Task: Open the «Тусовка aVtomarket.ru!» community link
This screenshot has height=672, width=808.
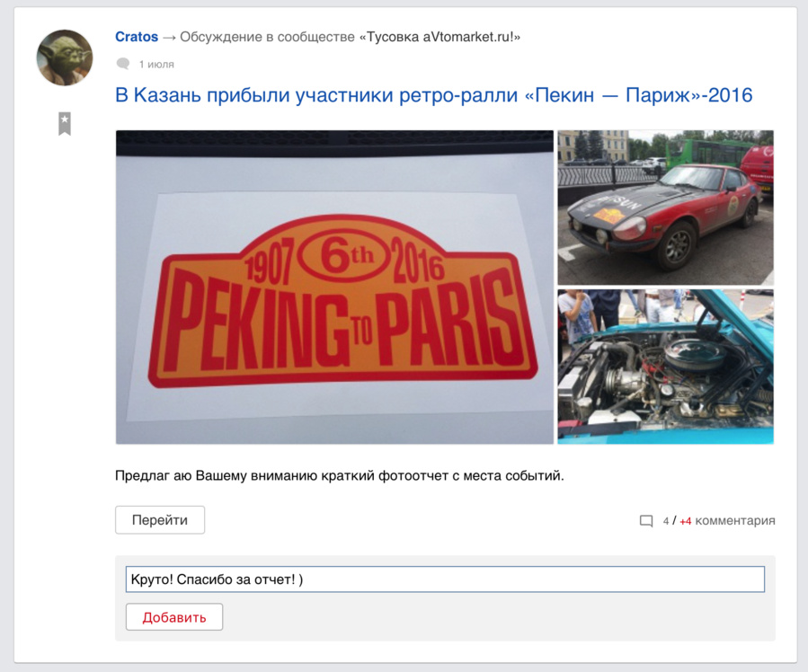Action: coord(440,37)
